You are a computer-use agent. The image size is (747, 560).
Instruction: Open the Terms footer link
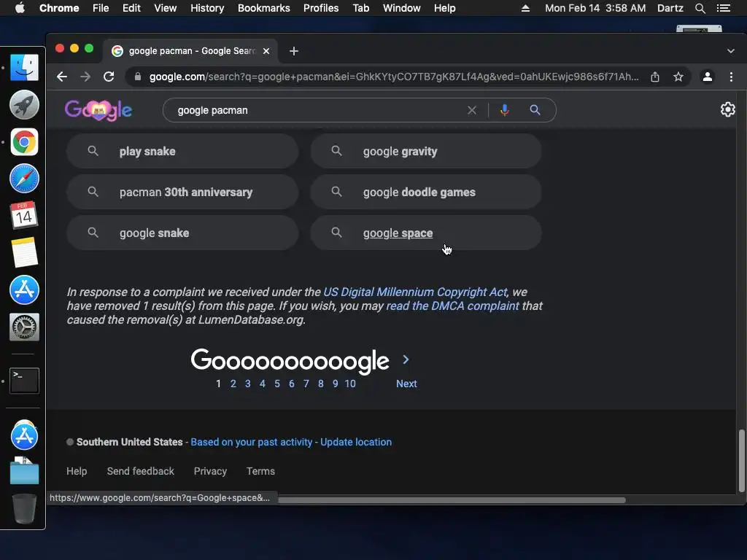[x=260, y=471]
